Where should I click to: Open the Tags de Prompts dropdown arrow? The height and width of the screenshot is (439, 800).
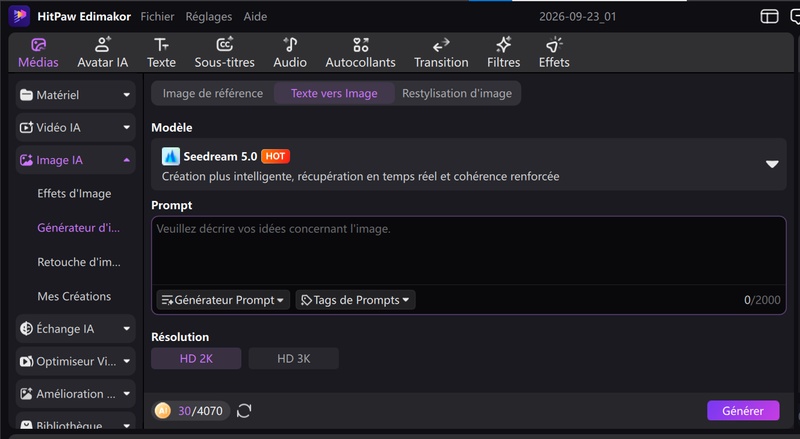pyautogui.click(x=406, y=300)
